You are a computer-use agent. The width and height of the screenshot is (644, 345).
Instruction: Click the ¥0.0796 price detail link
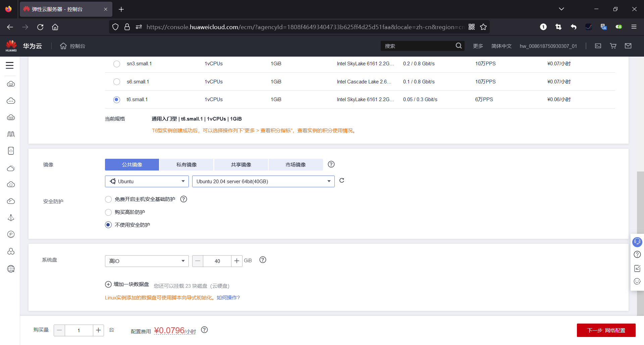click(x=175, y=331)
